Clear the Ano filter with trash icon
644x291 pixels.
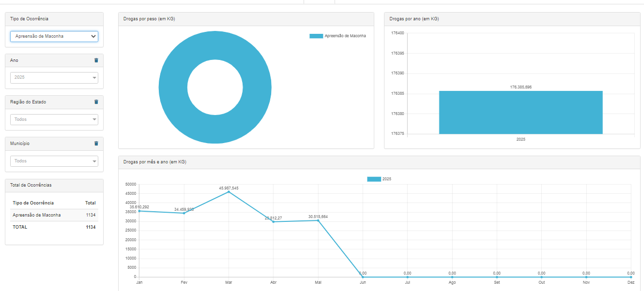pos(96,60)
